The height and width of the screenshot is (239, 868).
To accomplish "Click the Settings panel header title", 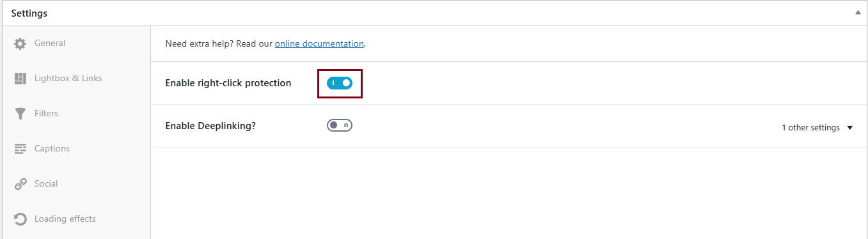I will (29, 13).
